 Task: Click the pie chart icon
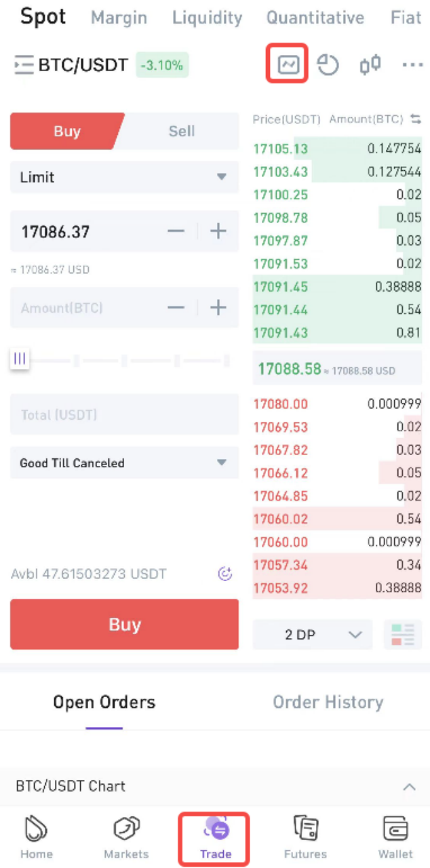[x=328, y=65]
